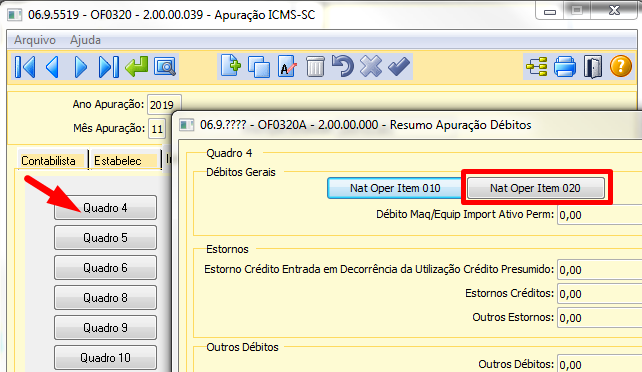The width and height of the screenshot is (642, 372).
Task: Open the search magnifier icon
Action: [x=165, y=66]
